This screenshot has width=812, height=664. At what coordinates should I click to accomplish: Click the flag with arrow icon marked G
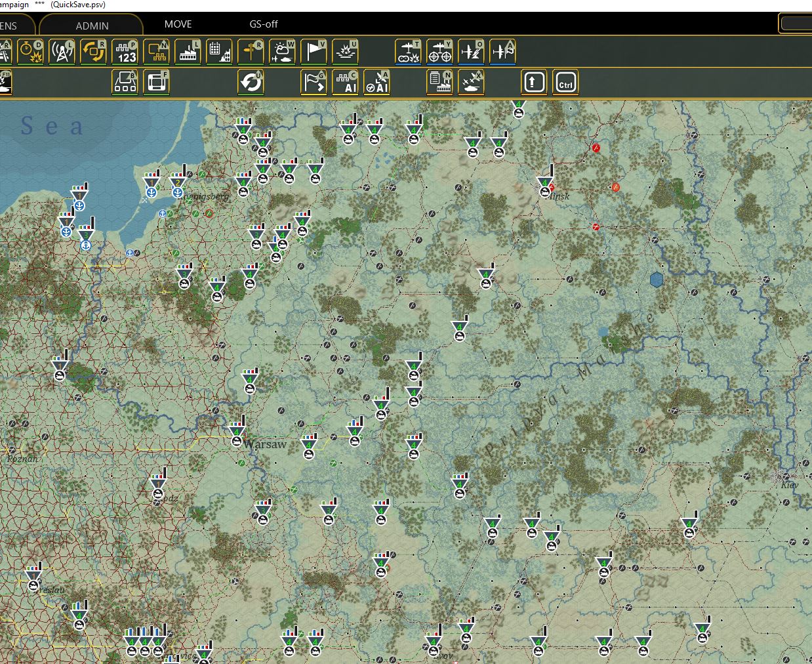click(314, 83)
